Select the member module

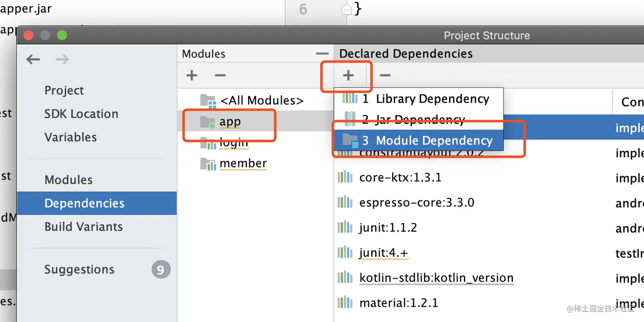click(x=243, y=163)
